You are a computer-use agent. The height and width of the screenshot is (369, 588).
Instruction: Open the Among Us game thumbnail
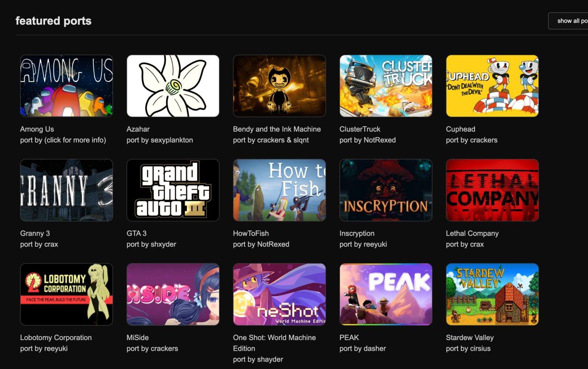[x=67, y=86]
